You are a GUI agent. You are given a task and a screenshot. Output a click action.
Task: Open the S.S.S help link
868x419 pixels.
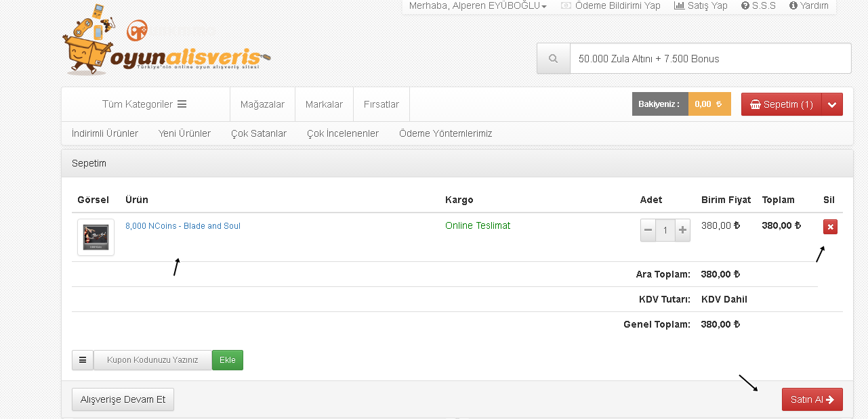pyautogui.click(x=758, y=5)
